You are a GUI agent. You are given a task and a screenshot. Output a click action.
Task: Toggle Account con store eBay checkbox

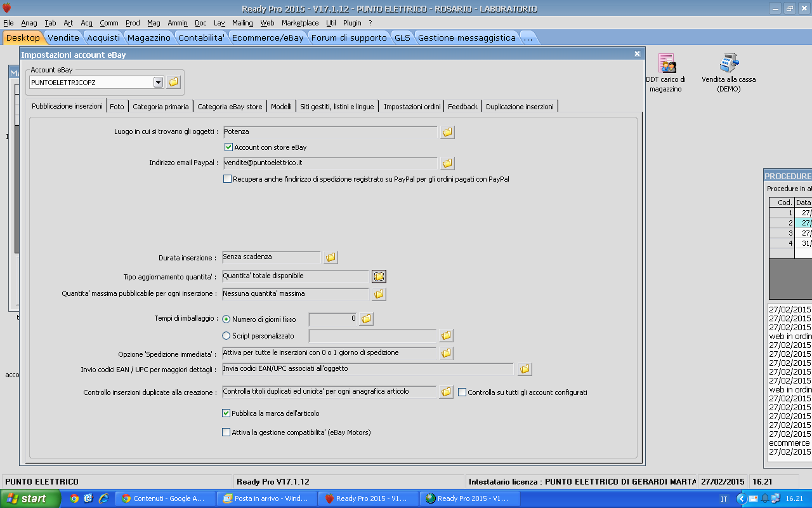[229, 147]
